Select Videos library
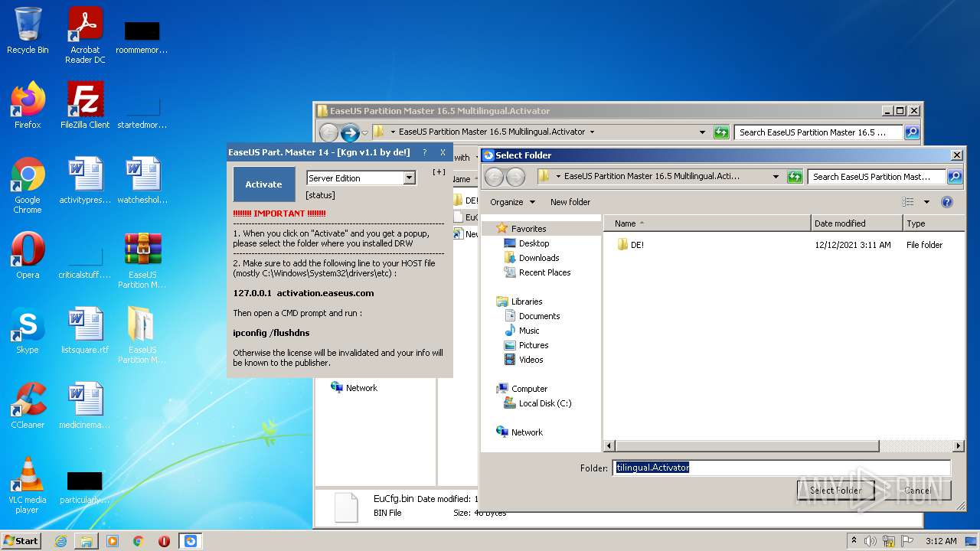980x551 pixels. coord(531,360)
